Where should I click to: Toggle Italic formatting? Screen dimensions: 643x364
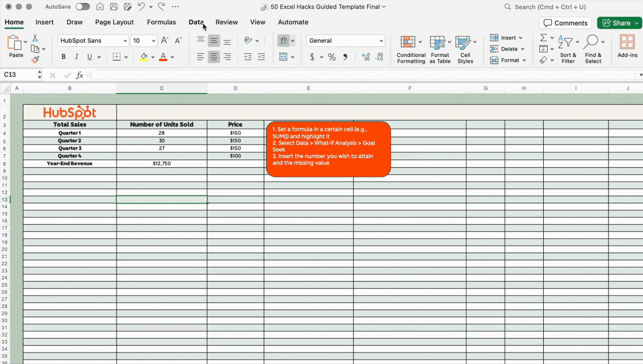pos(77,57)
